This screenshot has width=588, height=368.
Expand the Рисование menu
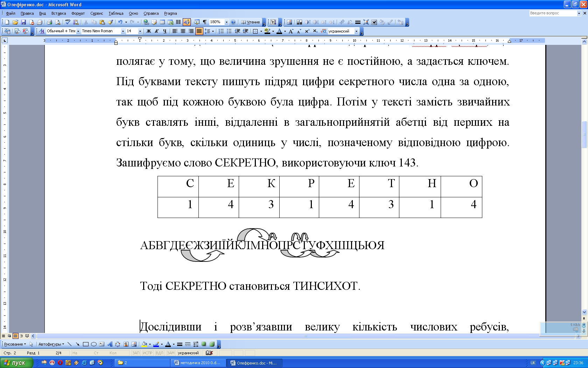click(x=15, y=344)
